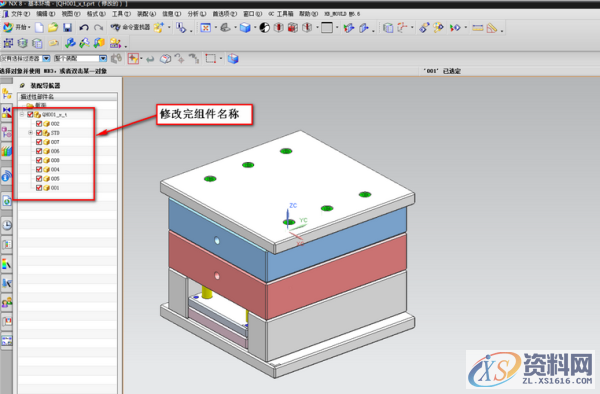This screenshot has width=600, height=394.
Task: Click the triangle angle measure icon
Action: pyautogui.click(x=492, y=28)
